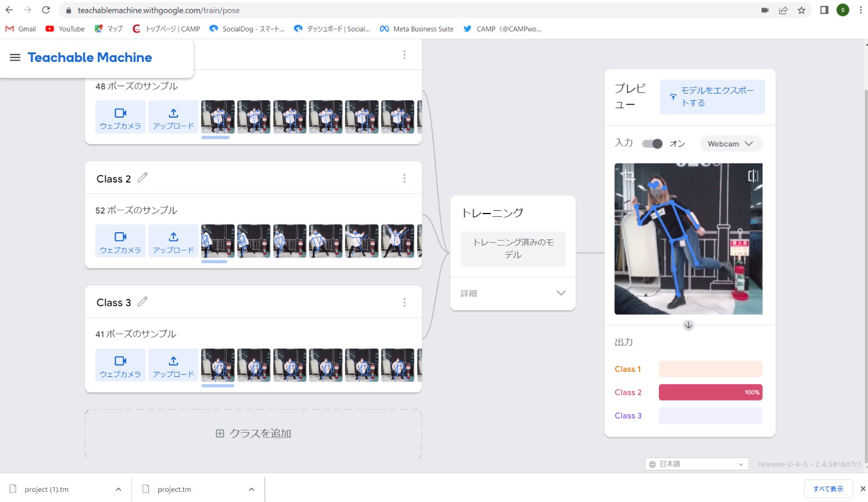The width and height of the screenshot is (868, 502).
Task: Open the Meta Business Suite bookmark
Action: 417,29
